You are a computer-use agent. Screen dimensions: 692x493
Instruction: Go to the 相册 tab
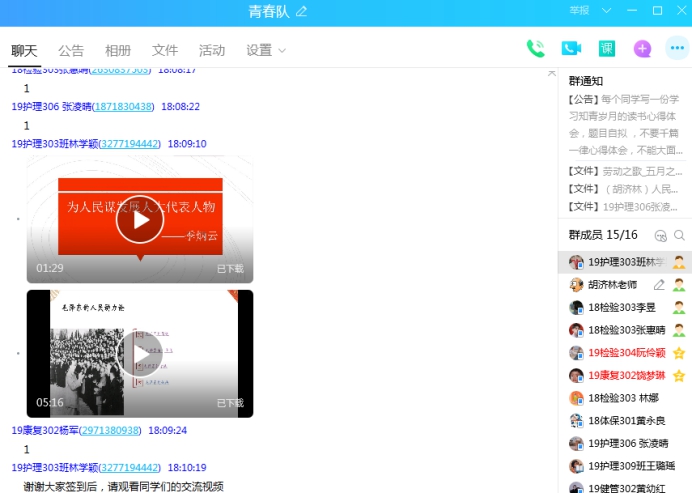pos(118,50)
